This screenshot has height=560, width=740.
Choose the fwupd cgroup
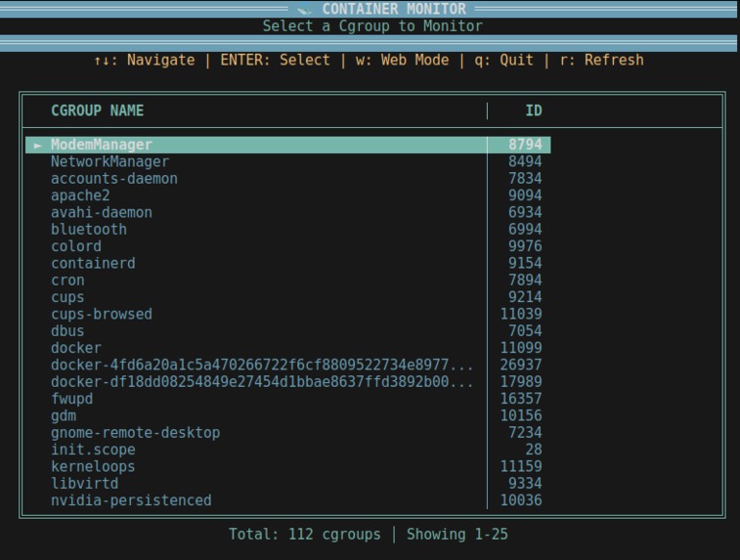pos(71,400)
